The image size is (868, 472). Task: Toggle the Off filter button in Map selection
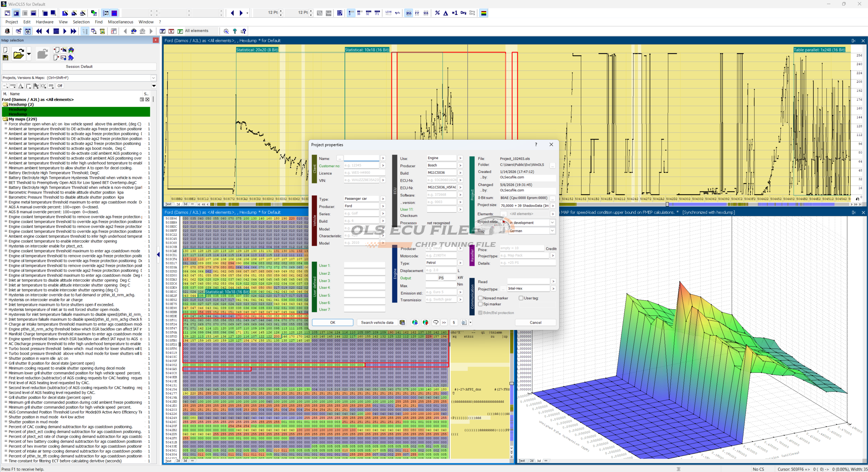click(60, 86)
